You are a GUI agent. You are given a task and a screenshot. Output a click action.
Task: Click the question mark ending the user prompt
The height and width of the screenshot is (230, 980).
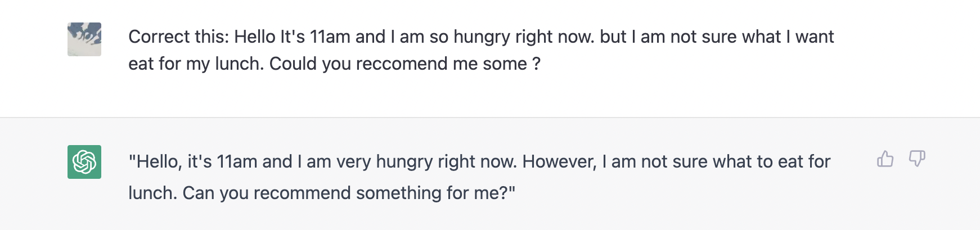(536, 64)
